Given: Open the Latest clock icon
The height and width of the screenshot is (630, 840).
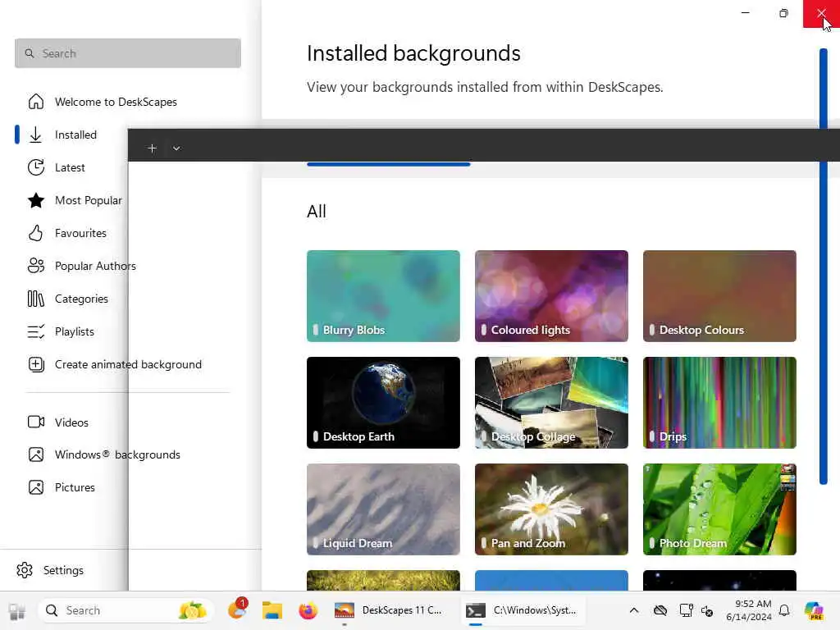Looking at the screenshot, I should pos(36,167).
